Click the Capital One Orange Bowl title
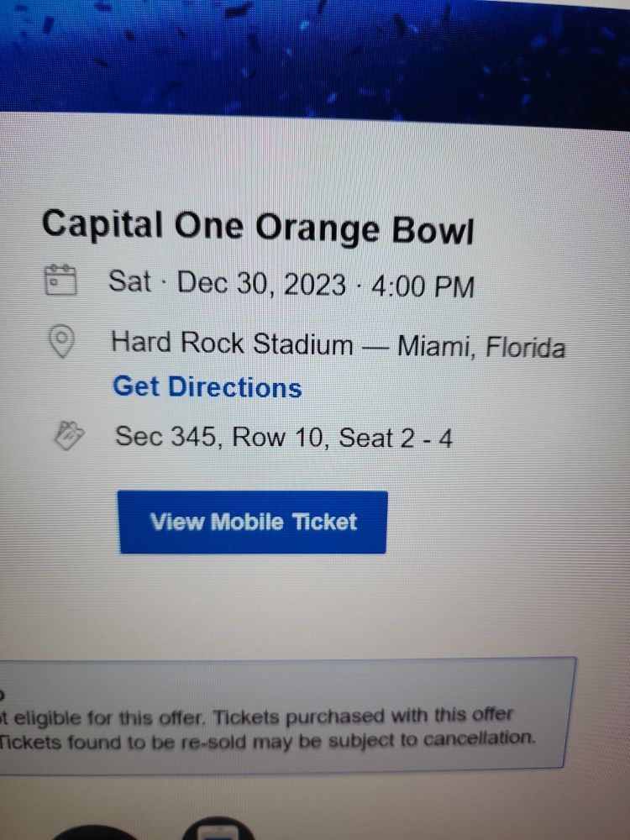This screenshot has width=630, height=840. click(x=257, y=227)
